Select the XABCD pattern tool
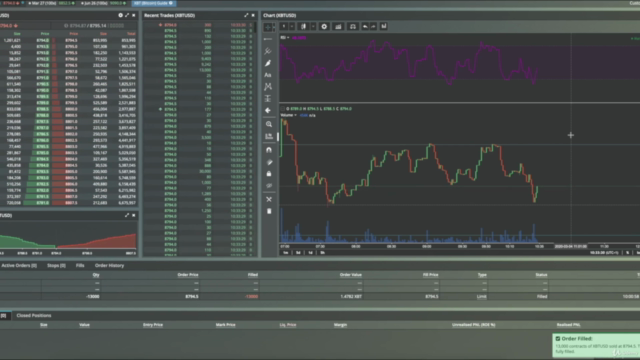The height and width of the screenshot is (360, 640). [268, 87]
